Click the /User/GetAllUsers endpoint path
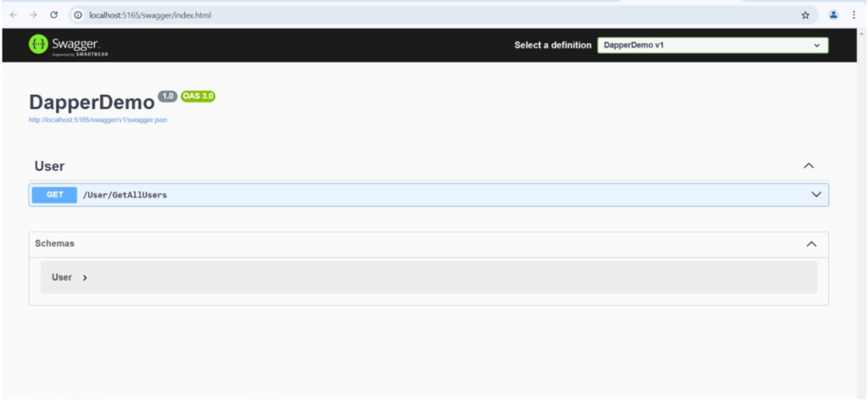 point(125,195)
